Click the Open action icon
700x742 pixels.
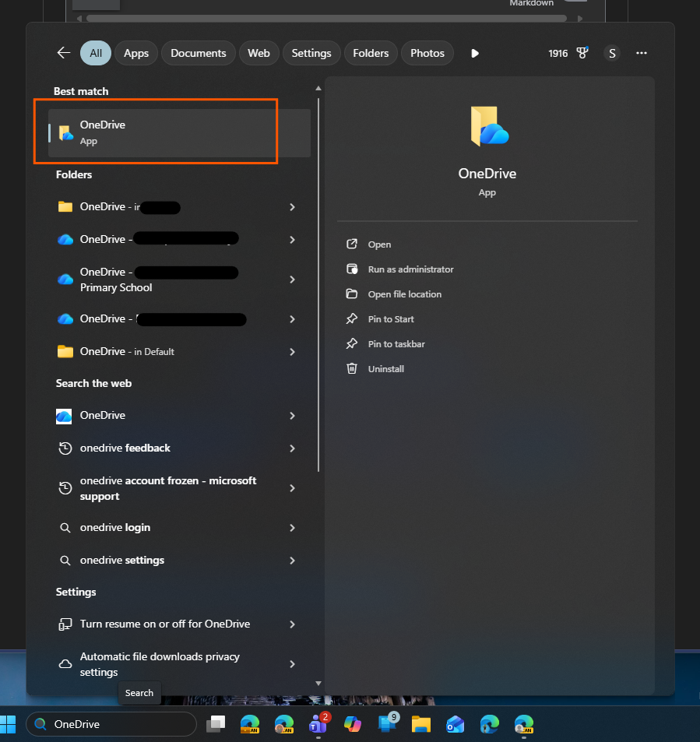coord(352,244)
